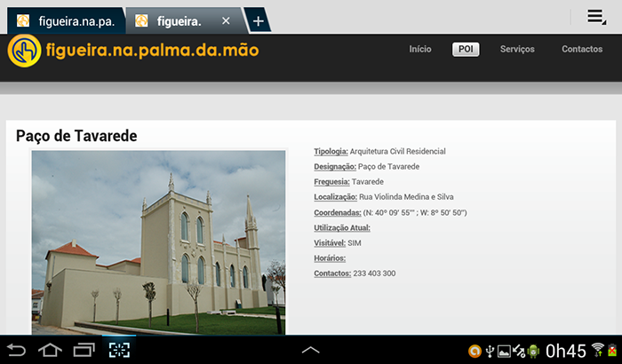This screenshot has height=364, width=622.
Task: Tap the USB connection status icon
Action: click(489, 351)
